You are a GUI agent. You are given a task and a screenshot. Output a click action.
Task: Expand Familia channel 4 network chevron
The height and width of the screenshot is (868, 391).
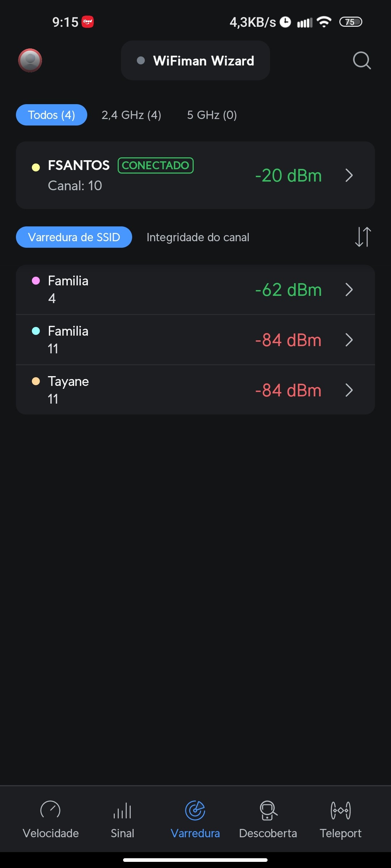pos(349,290)
